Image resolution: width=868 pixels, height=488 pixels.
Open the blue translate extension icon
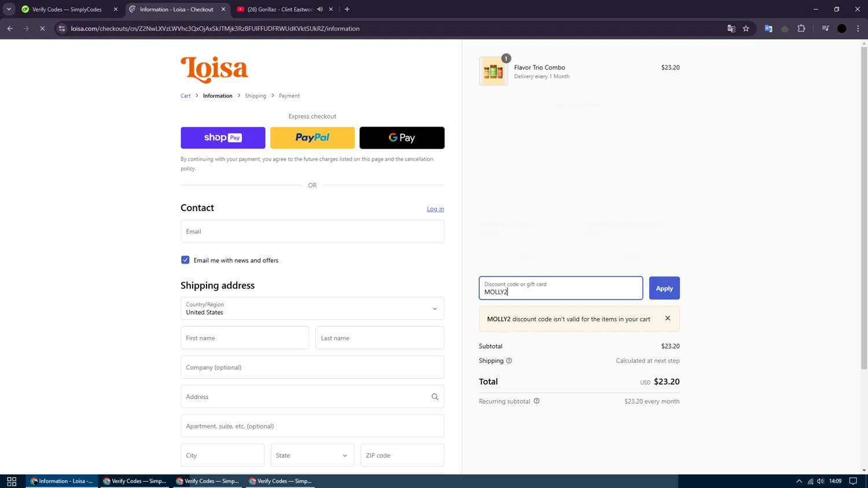pyautogui.click(x=768, y=28)
